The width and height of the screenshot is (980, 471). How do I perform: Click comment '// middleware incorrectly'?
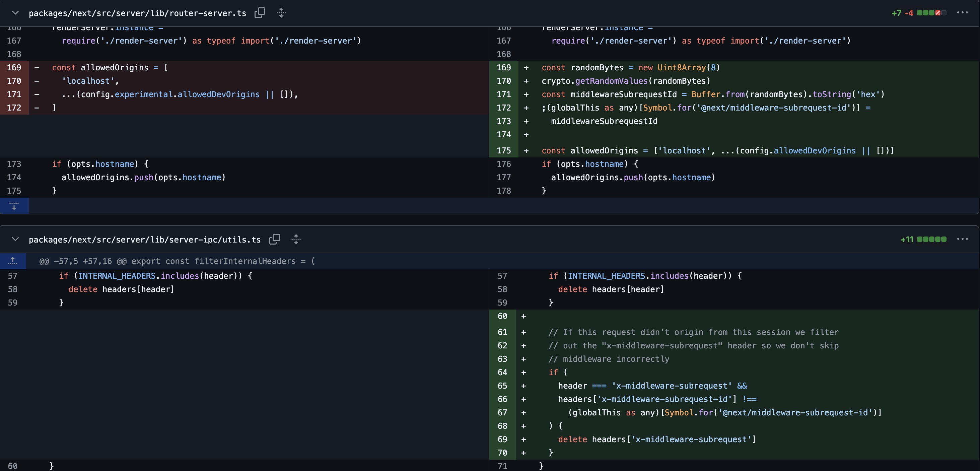coord(609,359)
